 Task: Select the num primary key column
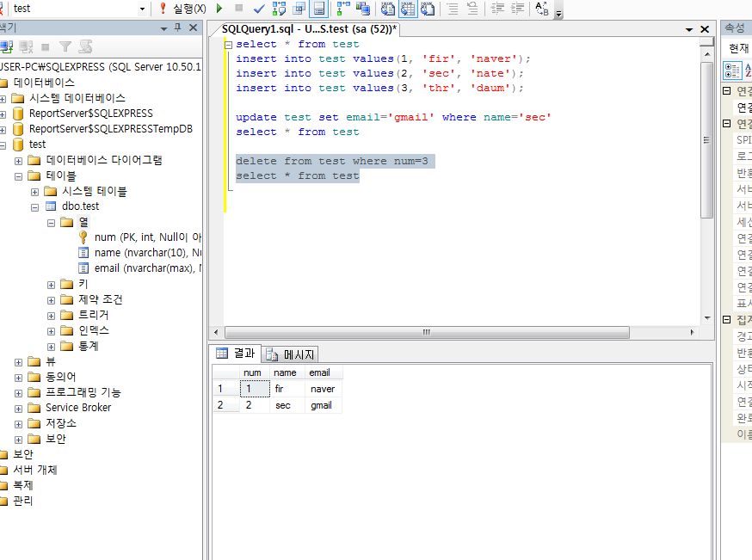[148, 237]
